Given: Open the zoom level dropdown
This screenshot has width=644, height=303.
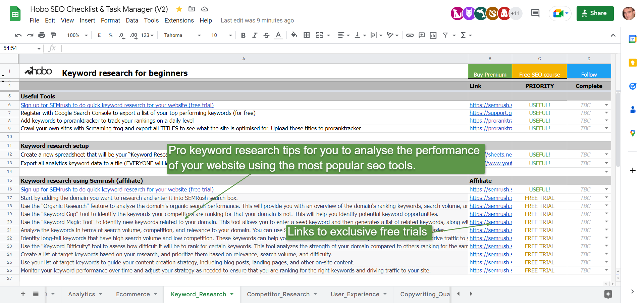Looking at the screenshot, I should tap(77, 35).
